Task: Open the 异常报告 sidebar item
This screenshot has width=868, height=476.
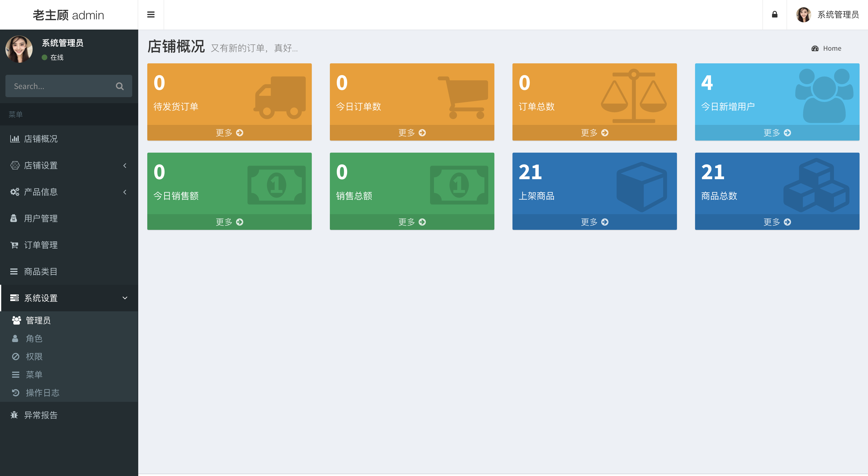Action: [41, 415]
